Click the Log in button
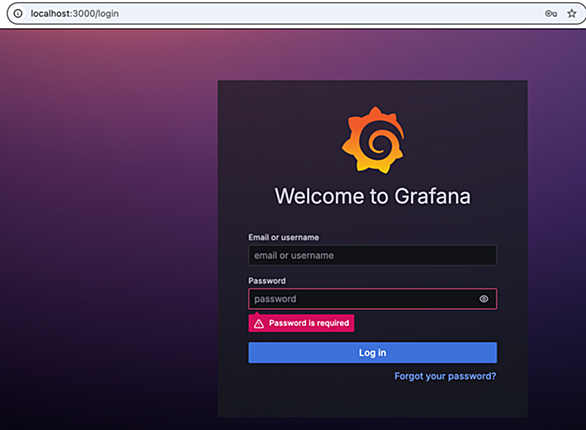Screen dimensions: 586x430 (373, 353)
